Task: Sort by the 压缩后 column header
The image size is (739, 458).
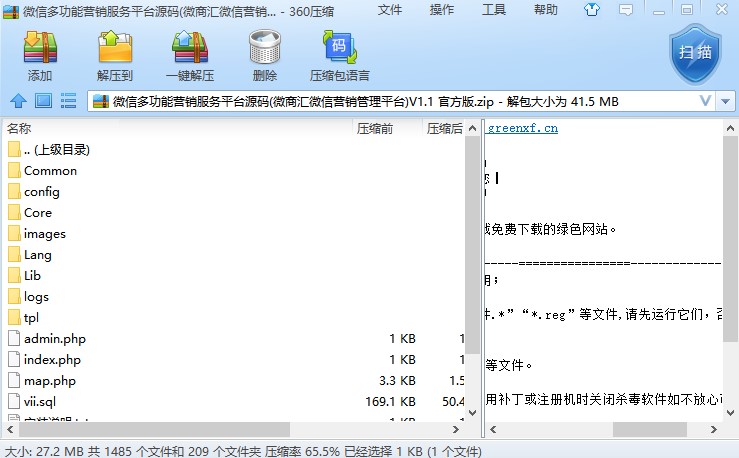Action: pyautogui.click(x=444, y=128)
